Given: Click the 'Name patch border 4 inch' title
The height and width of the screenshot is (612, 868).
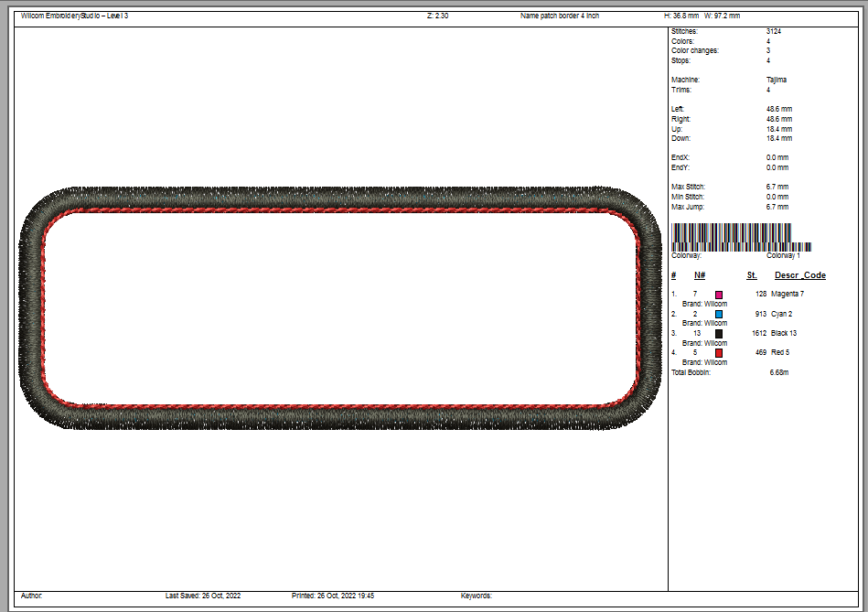Looking at the screenshot, I should [560, 16].
